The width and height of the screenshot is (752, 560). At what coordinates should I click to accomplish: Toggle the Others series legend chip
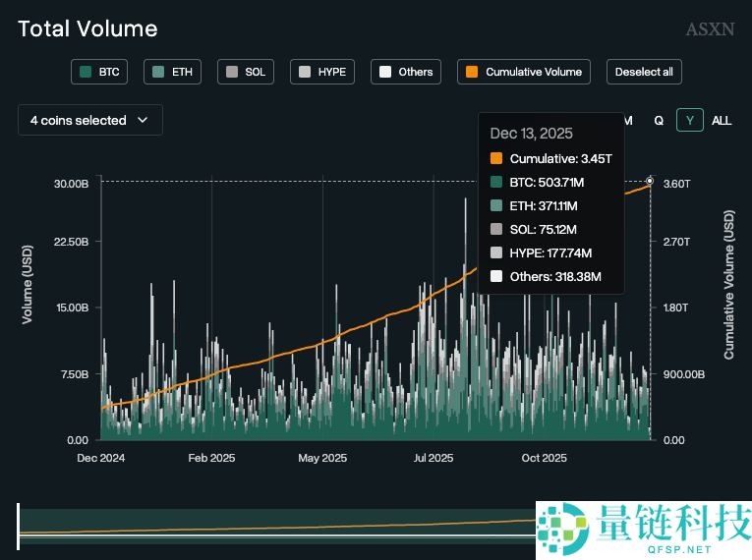coord(406,72)
